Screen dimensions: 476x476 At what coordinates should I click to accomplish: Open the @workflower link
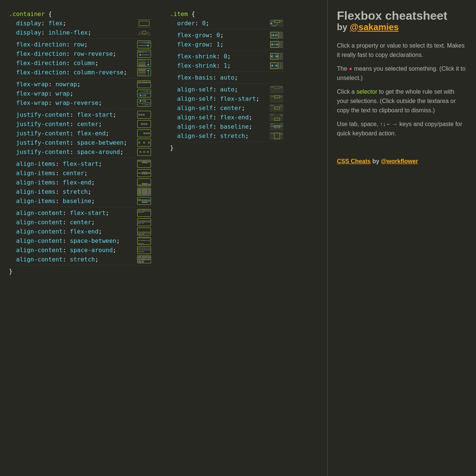[399, 161]
